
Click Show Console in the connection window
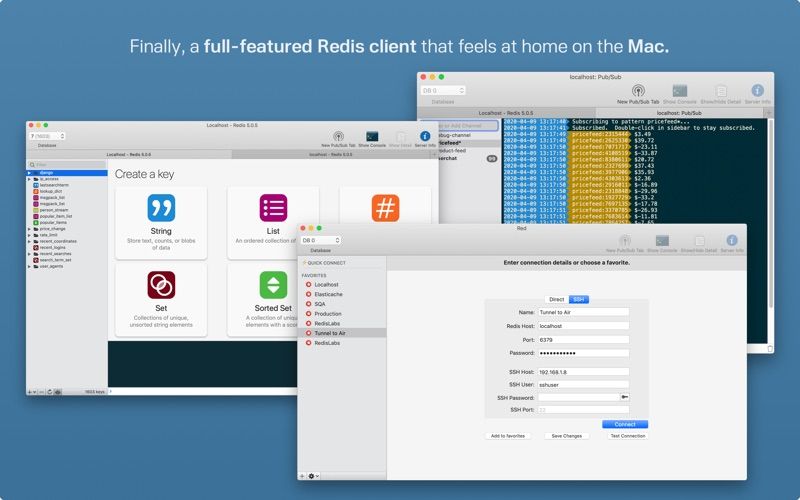(x=662, y=243)
